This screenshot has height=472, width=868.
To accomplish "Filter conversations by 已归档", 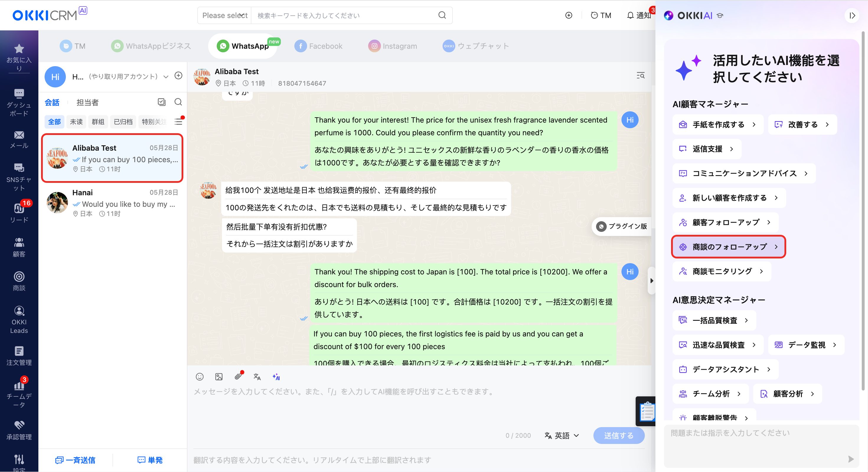I will coord(123,121).
